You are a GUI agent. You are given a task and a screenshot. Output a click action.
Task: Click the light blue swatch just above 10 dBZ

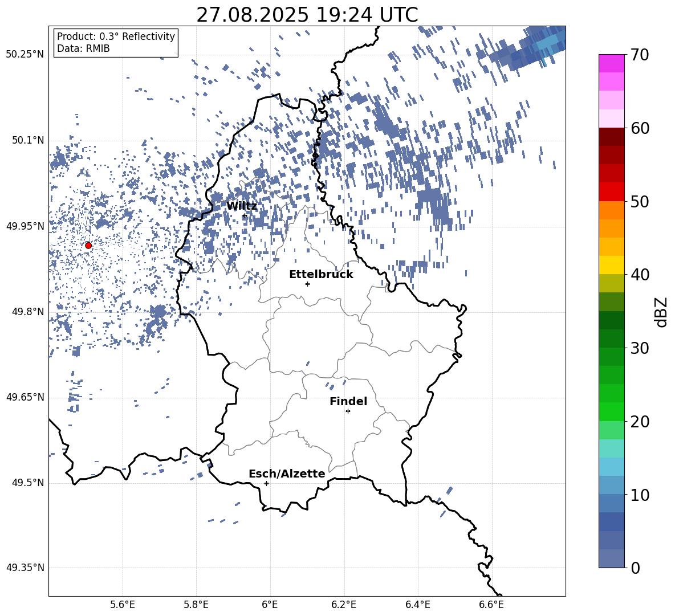[611, 485]
